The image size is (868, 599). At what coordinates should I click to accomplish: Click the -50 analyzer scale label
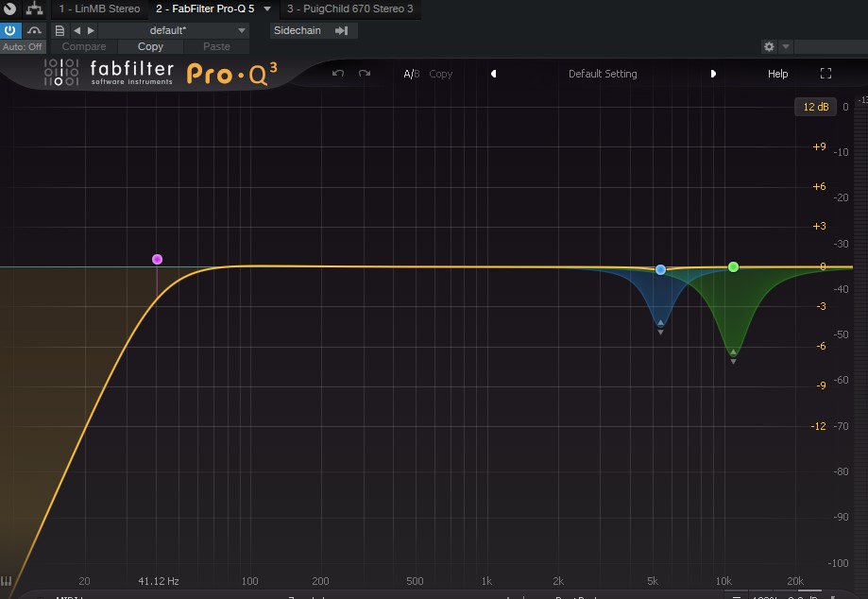[x=841, y=334]
